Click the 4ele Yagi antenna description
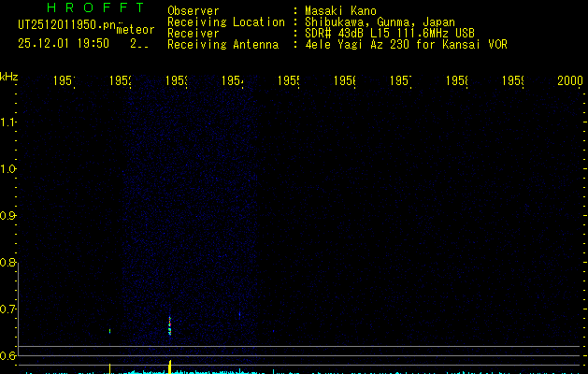Screen dimensions: 588x374 (x=406, y=44)
